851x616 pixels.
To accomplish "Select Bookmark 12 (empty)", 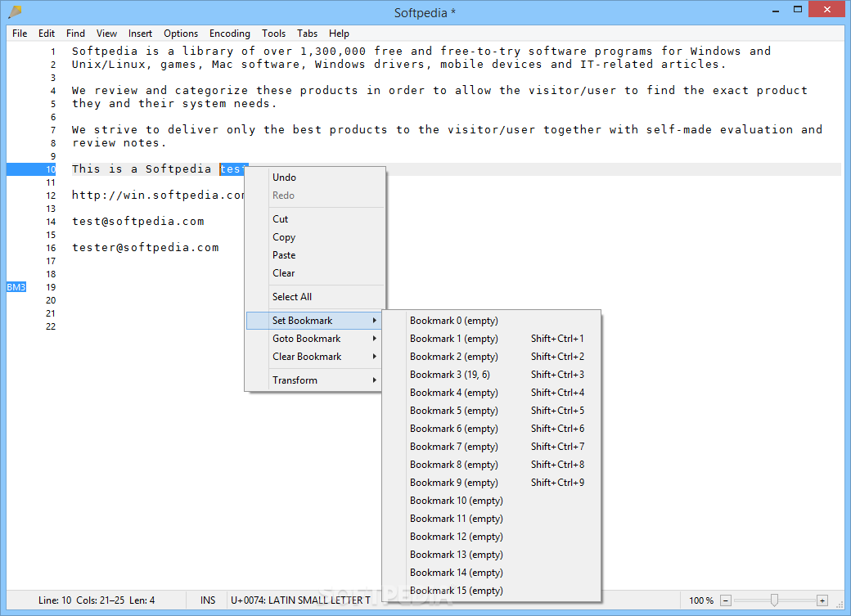I will tap(492, 536).
